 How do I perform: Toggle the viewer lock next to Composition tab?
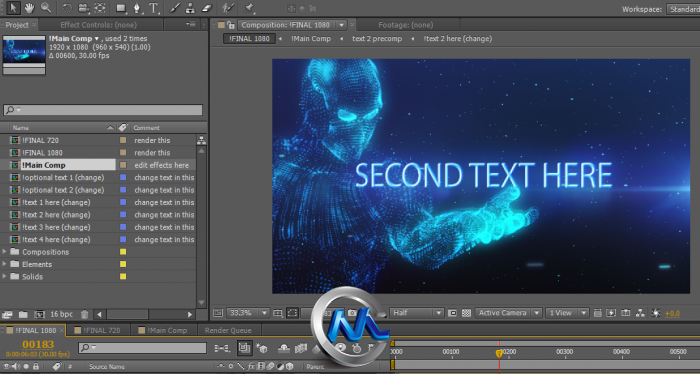[230, 25]
